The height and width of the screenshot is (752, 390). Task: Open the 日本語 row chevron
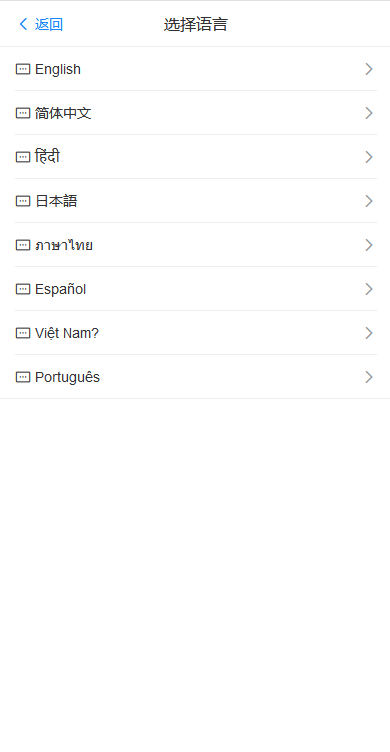tap(368, 201)
